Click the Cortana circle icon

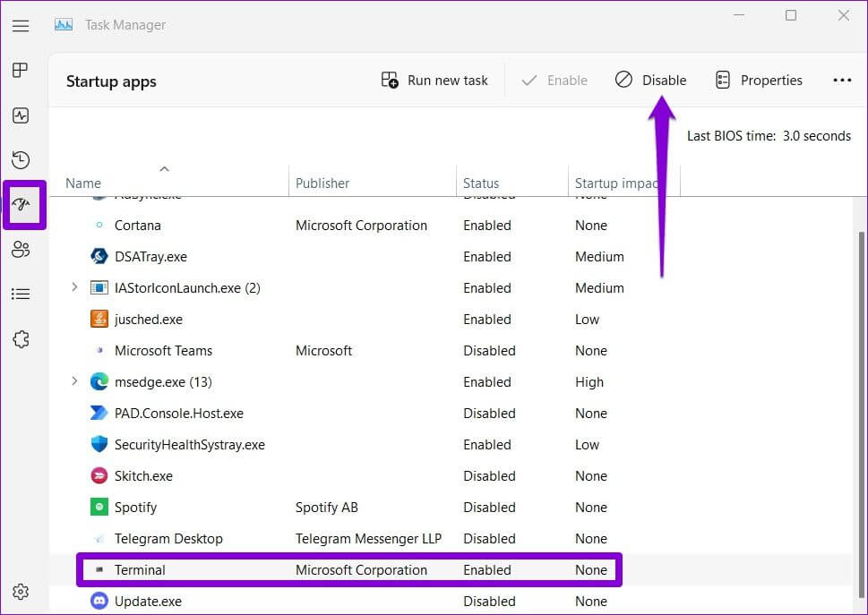point(99,225)
